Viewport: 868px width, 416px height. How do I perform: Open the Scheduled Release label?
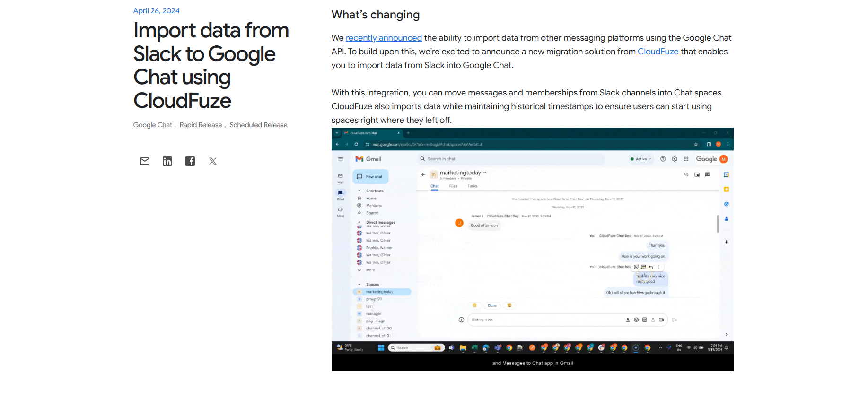coord(258,125)
